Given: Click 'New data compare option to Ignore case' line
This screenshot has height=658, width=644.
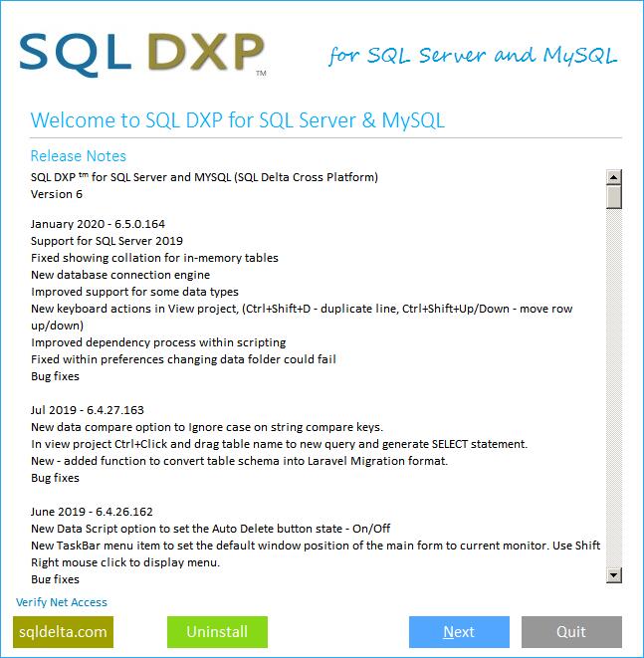Looking at the screenshot, I should pos(207,427).
